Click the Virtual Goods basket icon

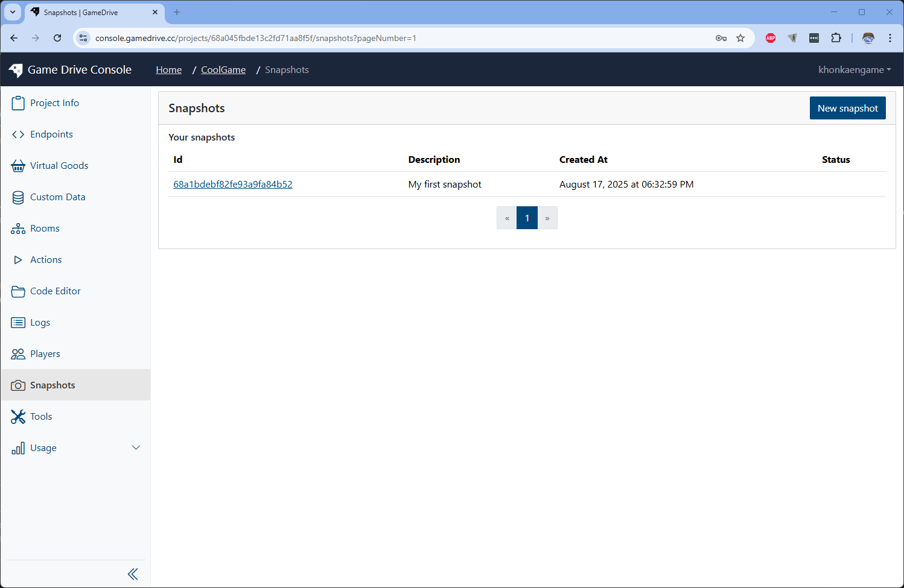pos(18,166)
